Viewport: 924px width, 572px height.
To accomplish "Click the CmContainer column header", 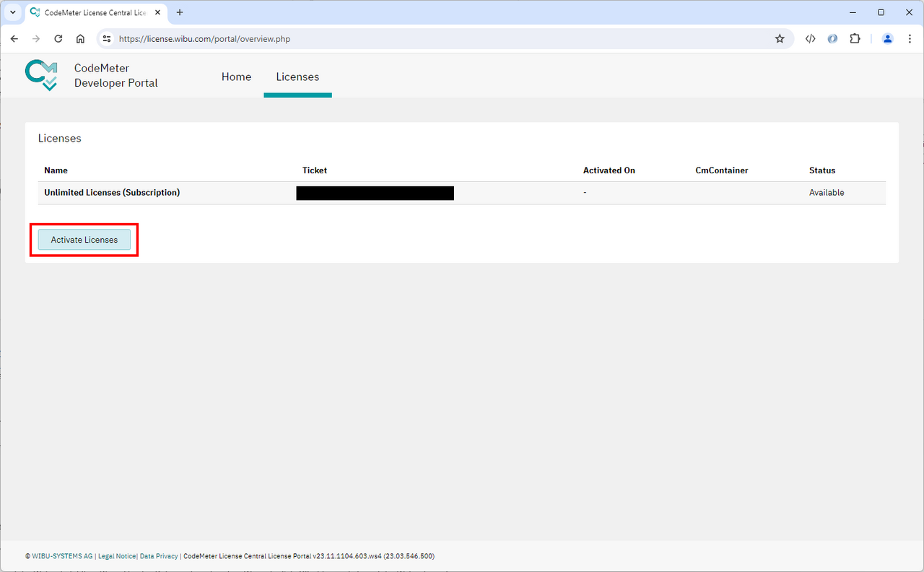I will pyautogui.click(x=722, y=170).
